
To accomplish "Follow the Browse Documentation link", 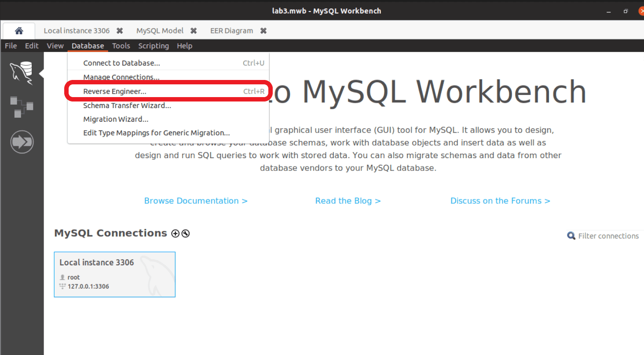I will coord(196,201).
